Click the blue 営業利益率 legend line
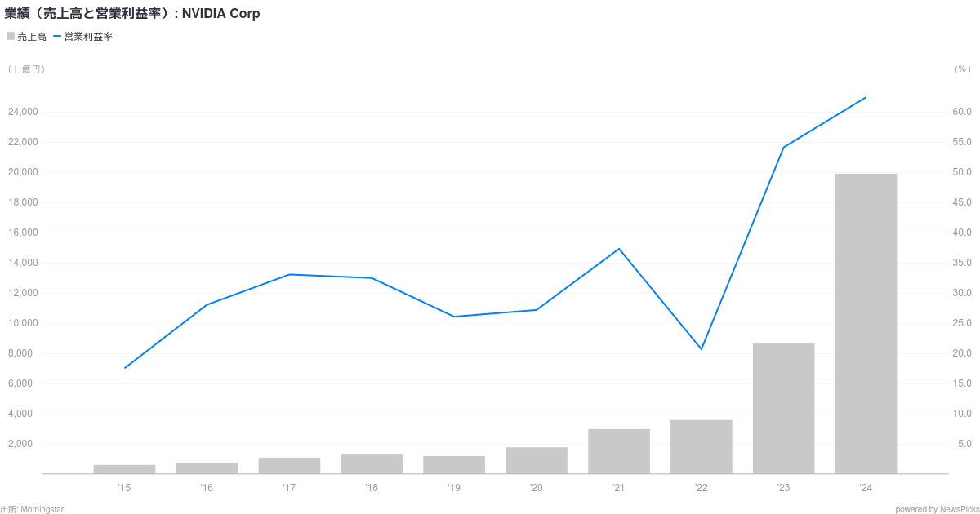The image size is (980, 514). [57, 36]
